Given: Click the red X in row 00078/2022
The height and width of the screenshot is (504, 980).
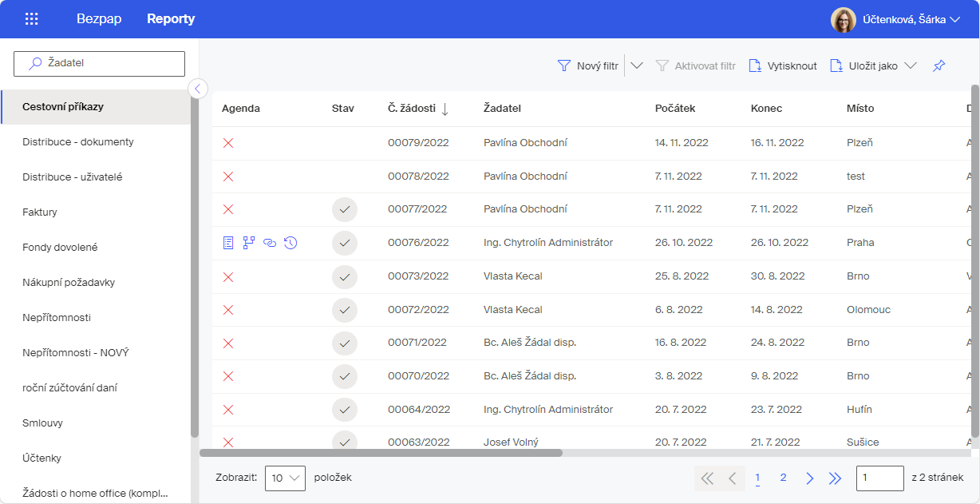Looking at the screenshot, I should click(228, 177).
